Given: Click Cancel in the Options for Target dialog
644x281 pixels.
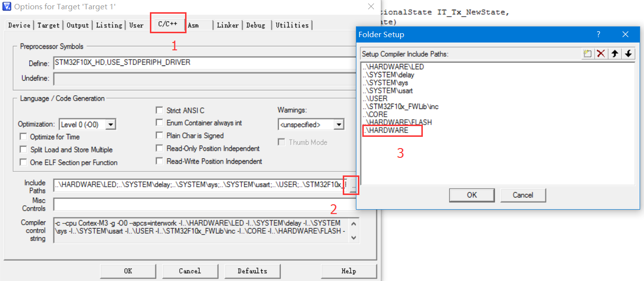Looking at the screenshot, I should [x=190, y=271].
